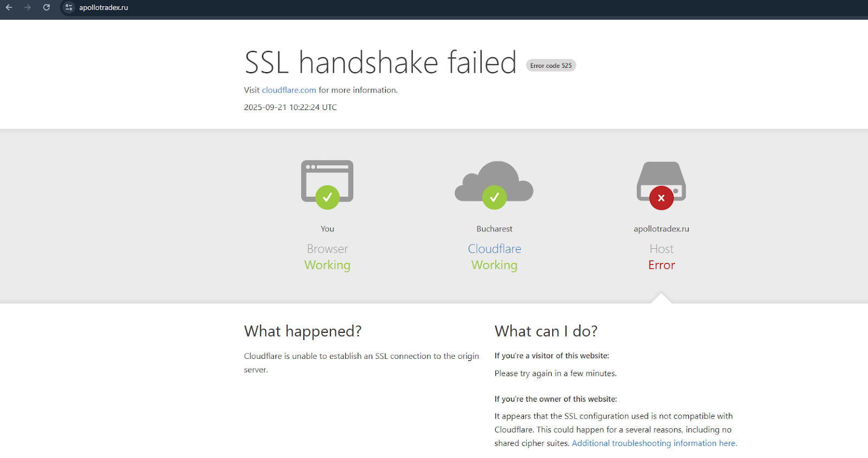Click the Error code 525 badge

point(551,66)
